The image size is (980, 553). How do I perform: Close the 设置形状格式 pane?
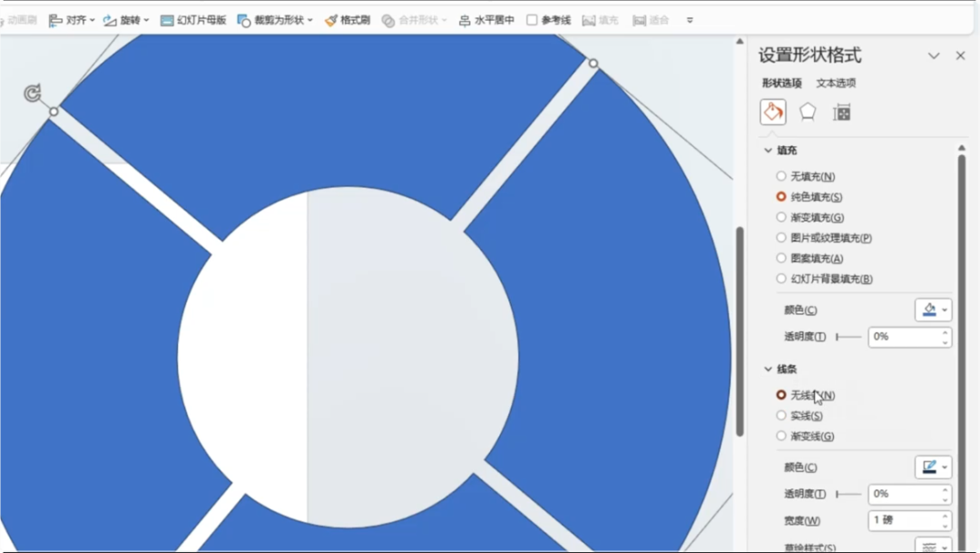(x=961, y=55)
